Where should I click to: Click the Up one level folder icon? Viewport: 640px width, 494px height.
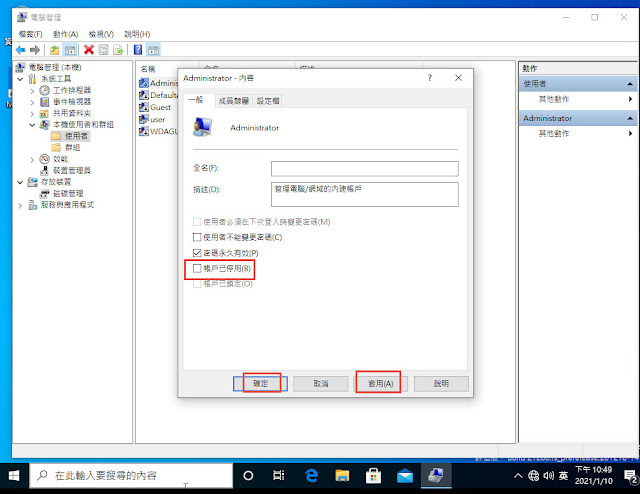[x=54, y=50]
